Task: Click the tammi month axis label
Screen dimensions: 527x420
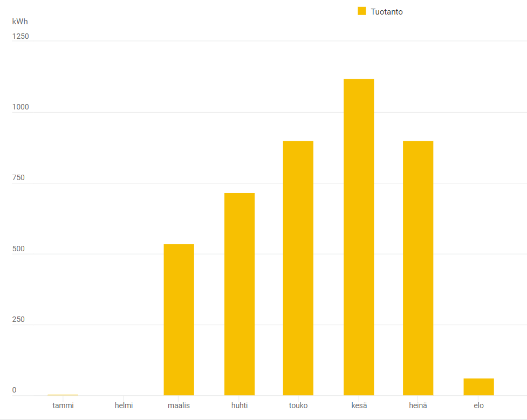Action: pyautogui.click(x=63, y=405)
